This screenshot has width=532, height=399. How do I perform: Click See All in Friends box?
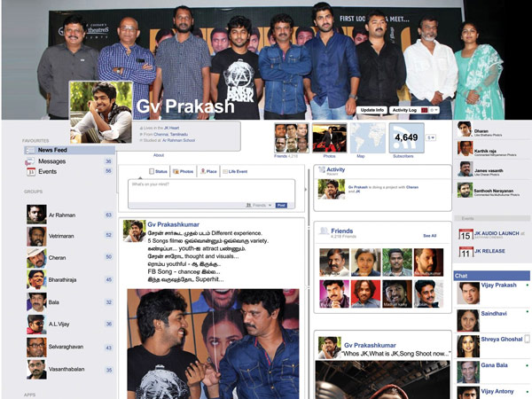pos(429,236)
